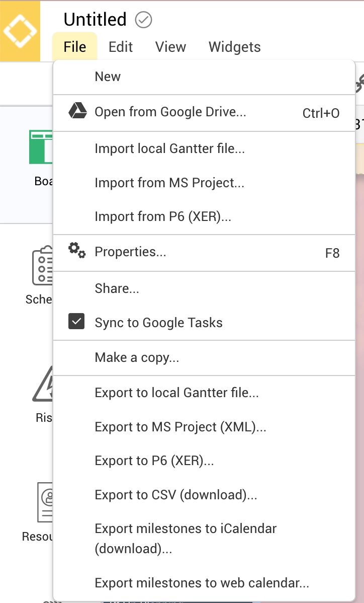The image size is (364, 603).
Task: Click the Google Drive icon
Action: (x=77, y=111)
